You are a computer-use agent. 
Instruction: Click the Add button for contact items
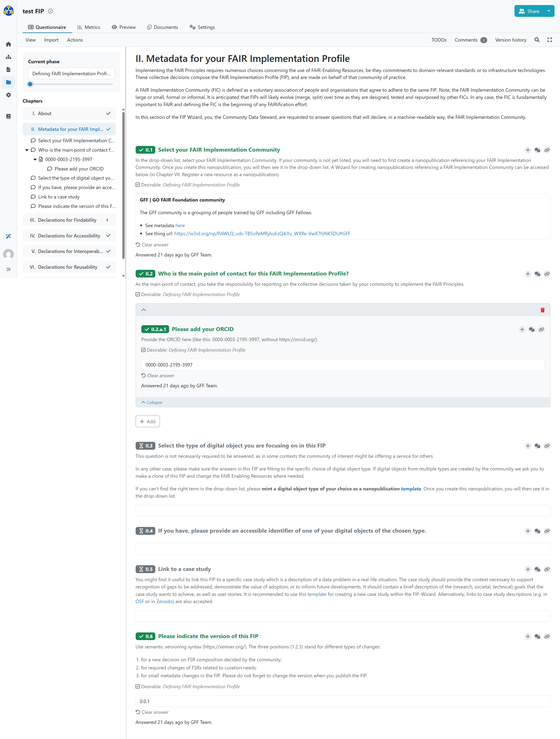click(148, 421)
